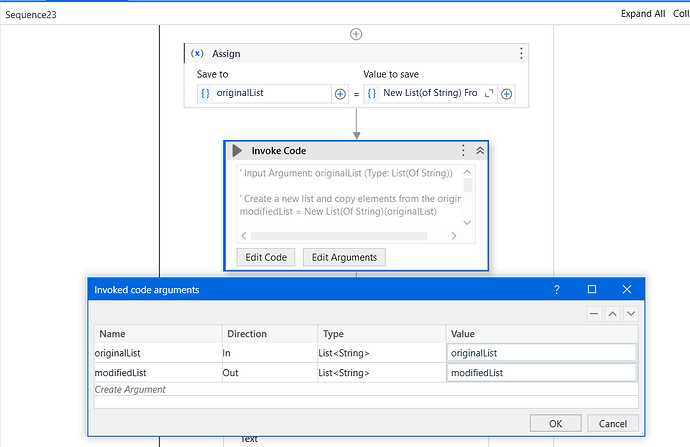
Task: Open expression builder icon beside originalList
Action: (205, 93)
